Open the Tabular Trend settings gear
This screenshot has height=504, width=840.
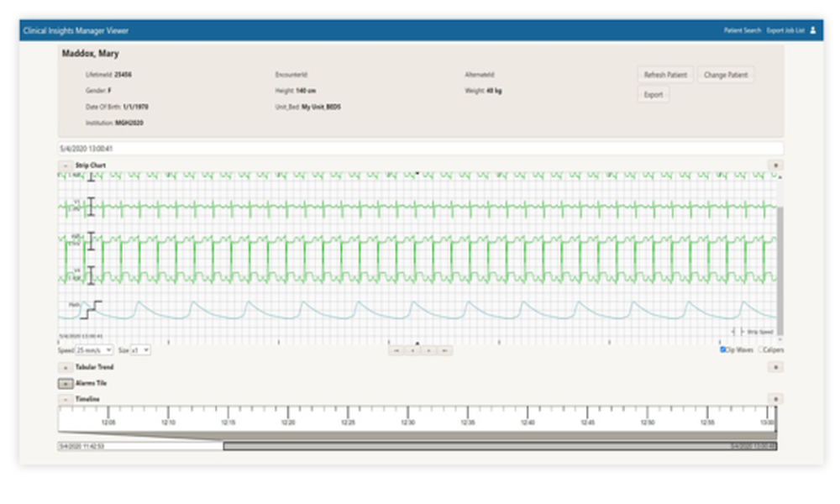pos(774,367)
